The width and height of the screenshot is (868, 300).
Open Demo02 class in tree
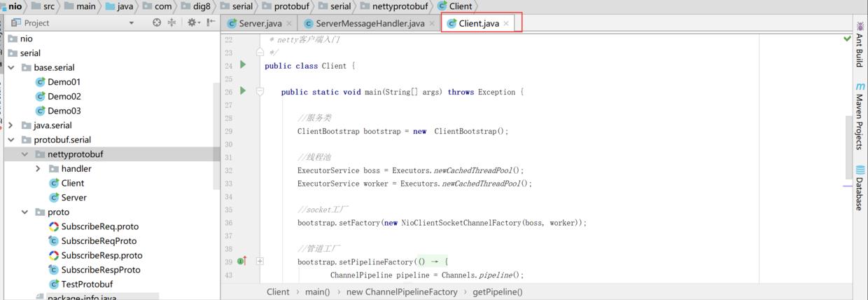pyautogui.click(x=64, y=97)
